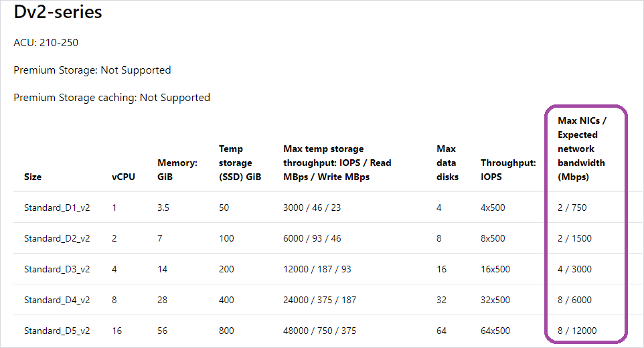
Task: Click the 16x500 throughput IOPS cell
Action: [x=495, y=269]
